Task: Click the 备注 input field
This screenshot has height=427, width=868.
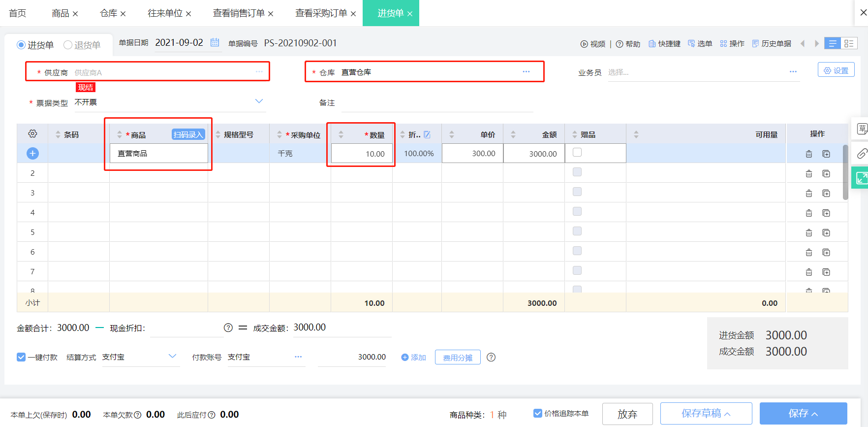Action: coord(437,103)
